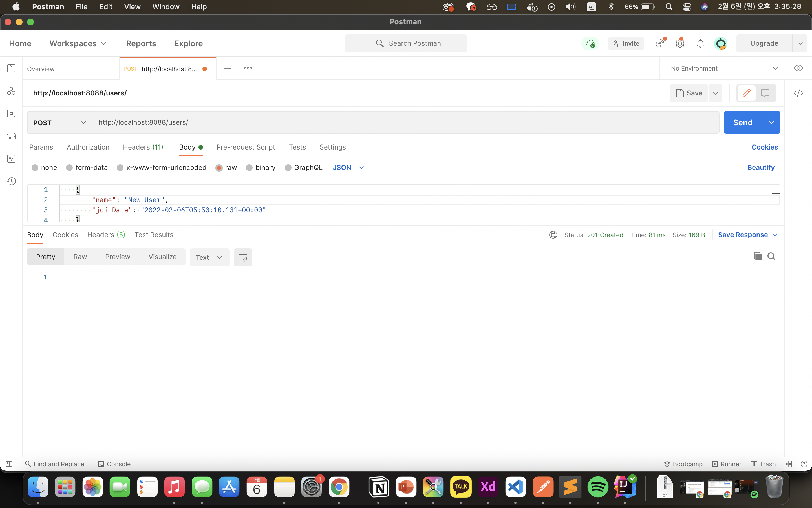Open the Monitors sidebar icon

tap(11, 159)
